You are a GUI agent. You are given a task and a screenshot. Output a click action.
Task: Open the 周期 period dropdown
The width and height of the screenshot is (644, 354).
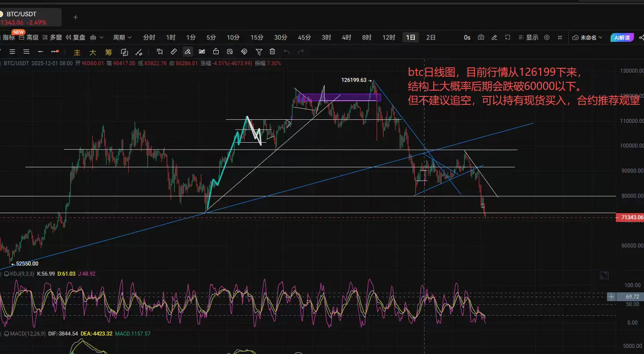tap(122, 37)
